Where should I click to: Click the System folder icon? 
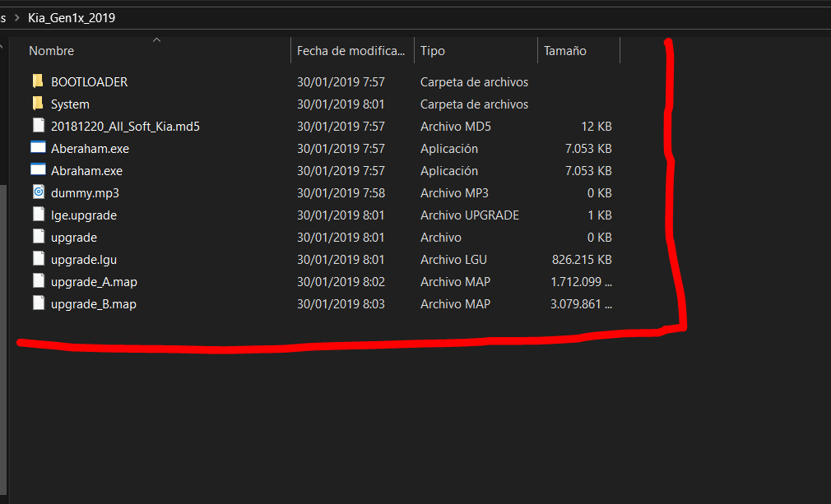pyautogui.click(x=38, y=104)
